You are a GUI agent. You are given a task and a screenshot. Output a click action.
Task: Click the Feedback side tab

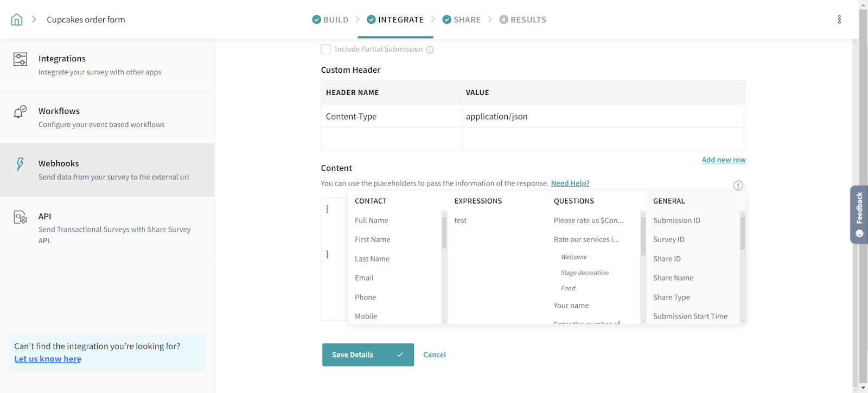(x=859, y=214)
